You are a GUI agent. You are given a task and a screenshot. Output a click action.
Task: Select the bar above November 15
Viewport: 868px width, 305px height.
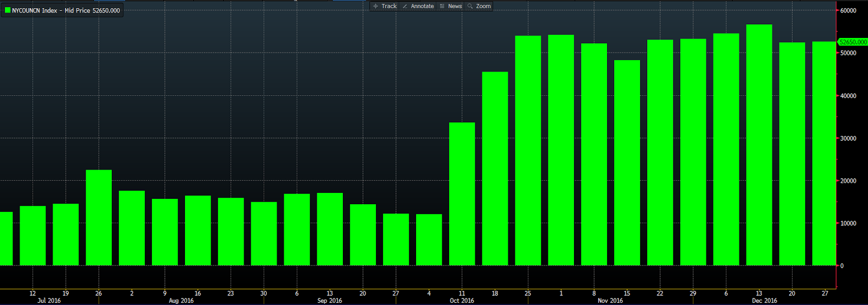[x=627, y=163]
